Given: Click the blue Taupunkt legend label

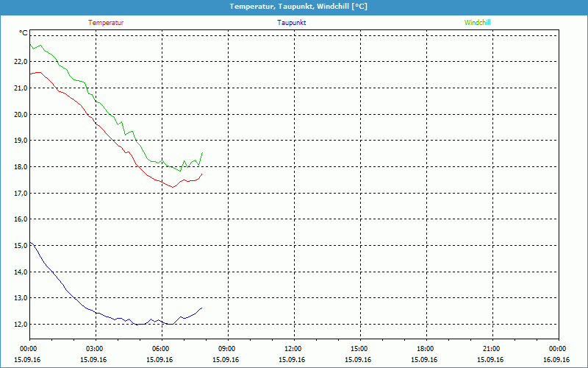Looking at the screenshot, I should point(291,23).
